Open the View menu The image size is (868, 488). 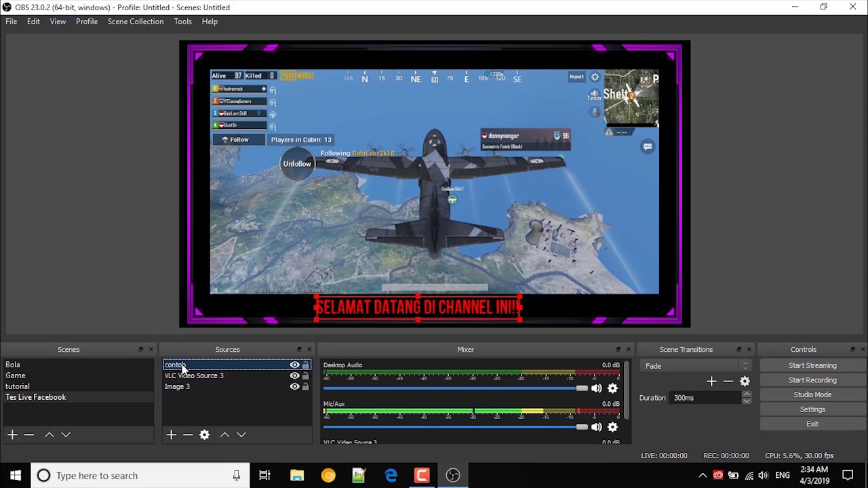[58, 22]
